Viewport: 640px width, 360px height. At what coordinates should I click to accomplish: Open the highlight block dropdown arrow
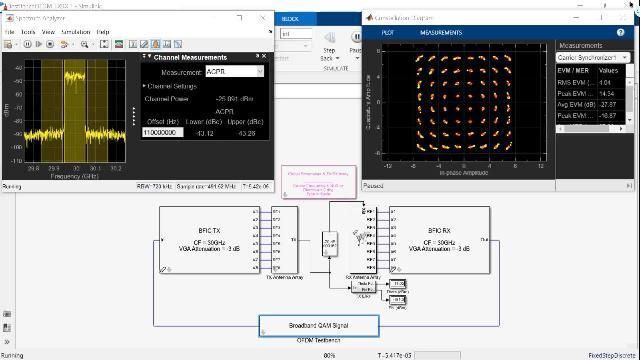[x=72, y=44]
